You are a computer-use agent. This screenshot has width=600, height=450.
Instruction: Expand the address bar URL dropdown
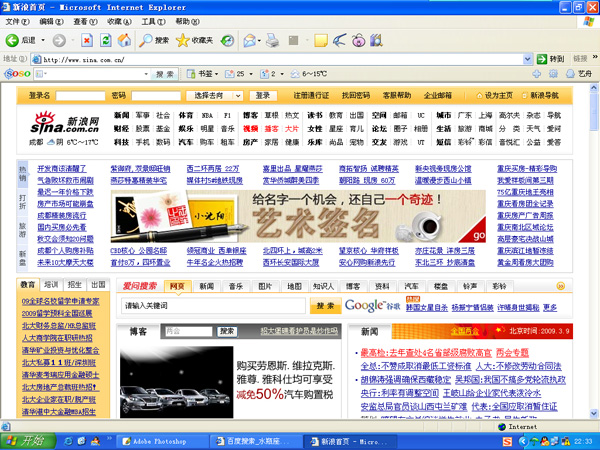528,59
